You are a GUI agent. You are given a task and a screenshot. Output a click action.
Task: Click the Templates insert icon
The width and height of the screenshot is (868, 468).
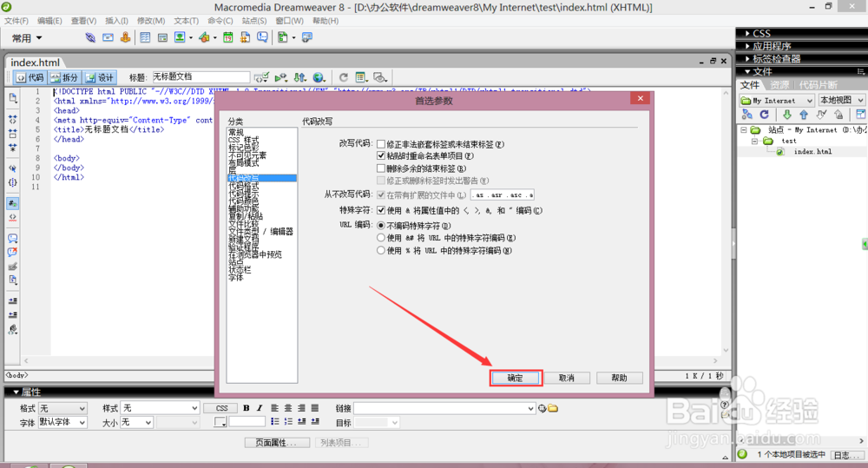pyautogui.click(x=283, y=37)
